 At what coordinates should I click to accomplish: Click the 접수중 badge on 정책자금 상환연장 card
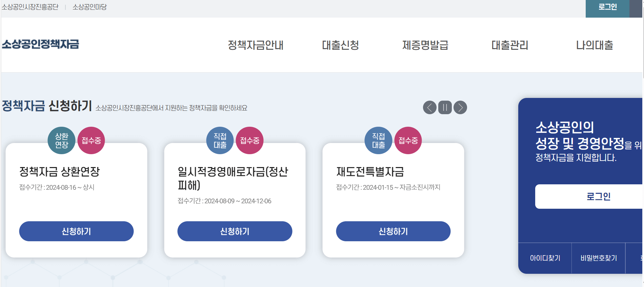coord(91,140)
